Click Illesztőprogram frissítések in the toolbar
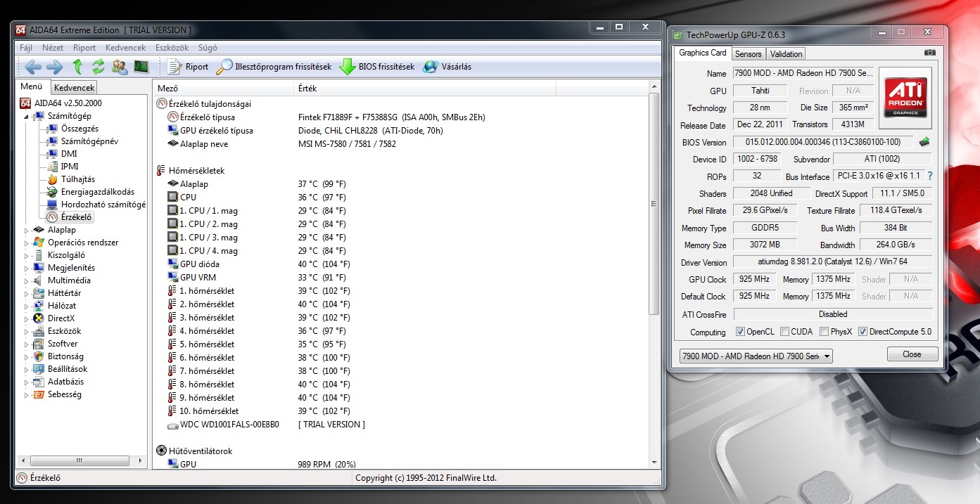The image size is (980, 504). [274, 67]
